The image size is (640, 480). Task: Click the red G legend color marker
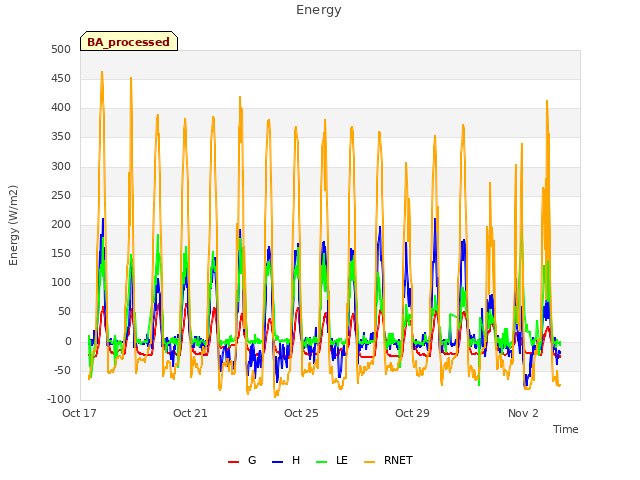(x=233, y=462)
